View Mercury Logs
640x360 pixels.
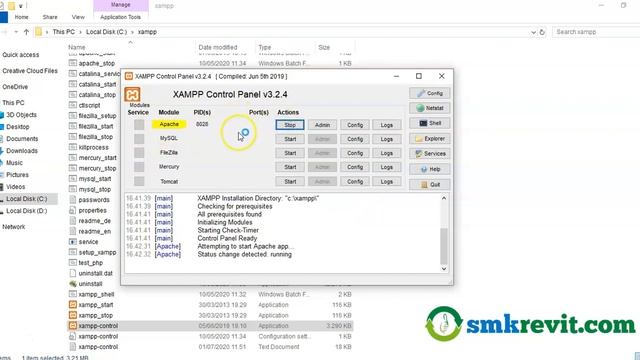(x=387, y=167)
